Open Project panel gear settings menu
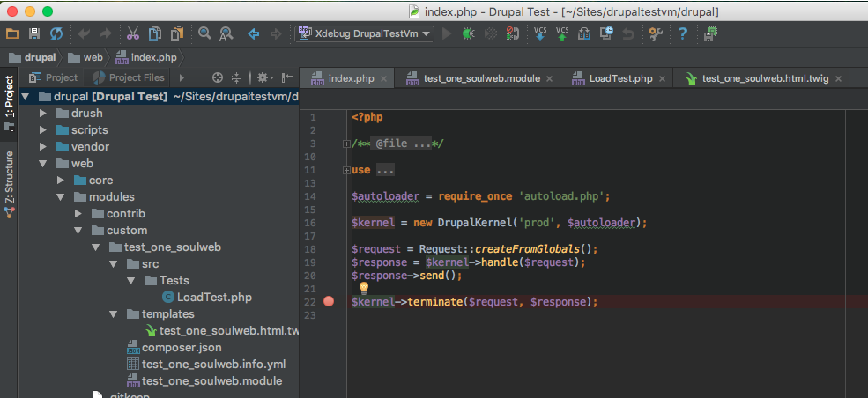 click(265, 78)
